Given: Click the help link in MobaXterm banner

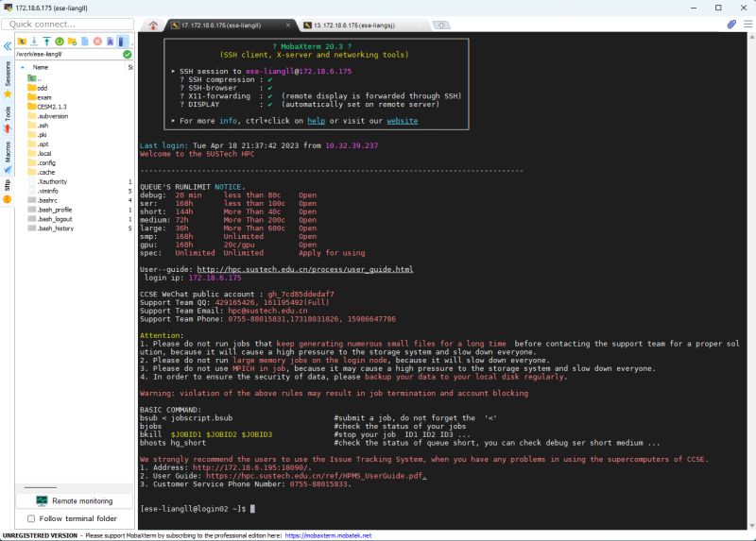Looking at the screenshot, I should [x=317, y=121].
